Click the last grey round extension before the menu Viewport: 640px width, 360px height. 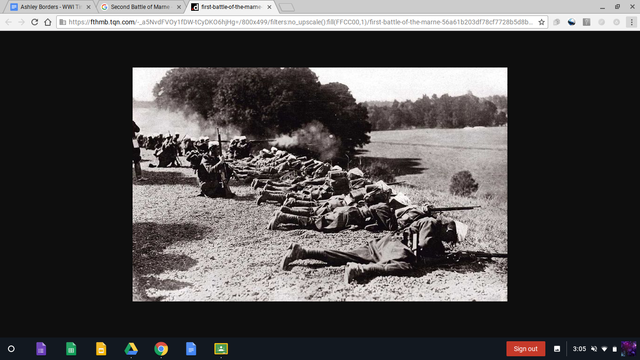[x=616, y=22]
